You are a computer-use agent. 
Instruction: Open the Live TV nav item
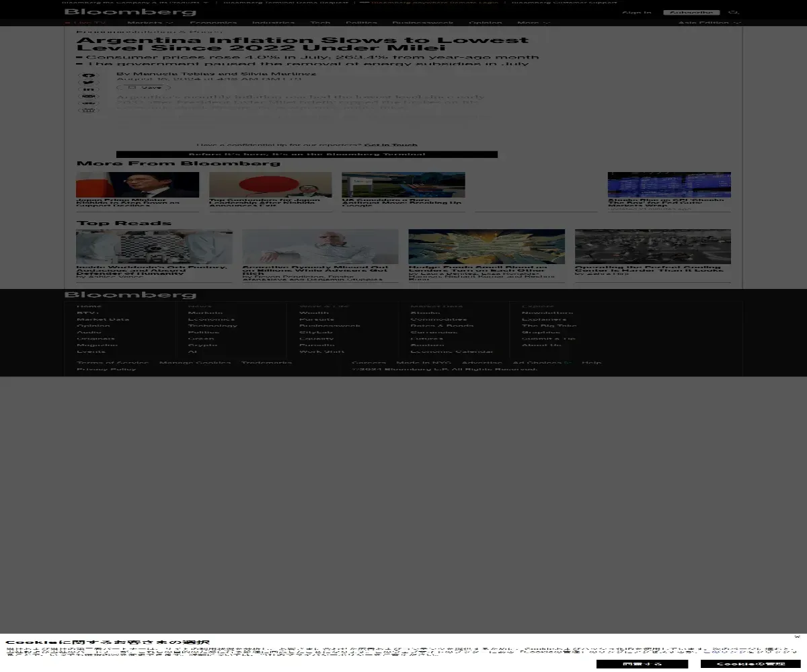[85, 23]
